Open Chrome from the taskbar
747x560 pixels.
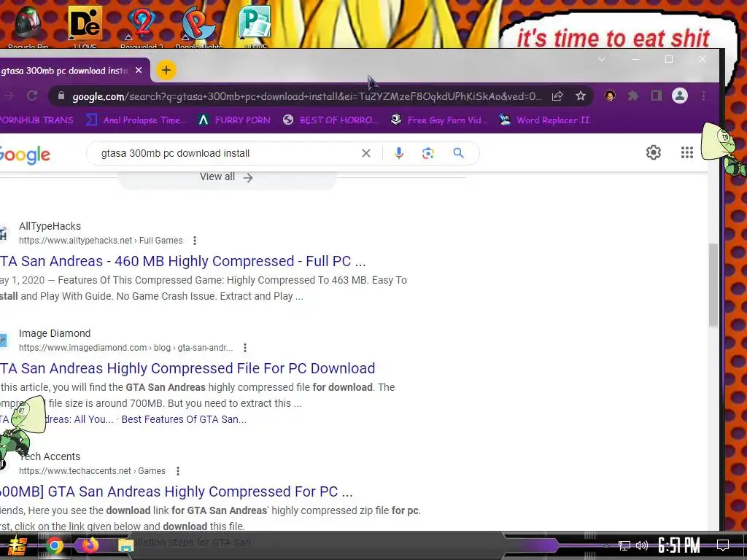pyautogui.click(x=54, y=545)
